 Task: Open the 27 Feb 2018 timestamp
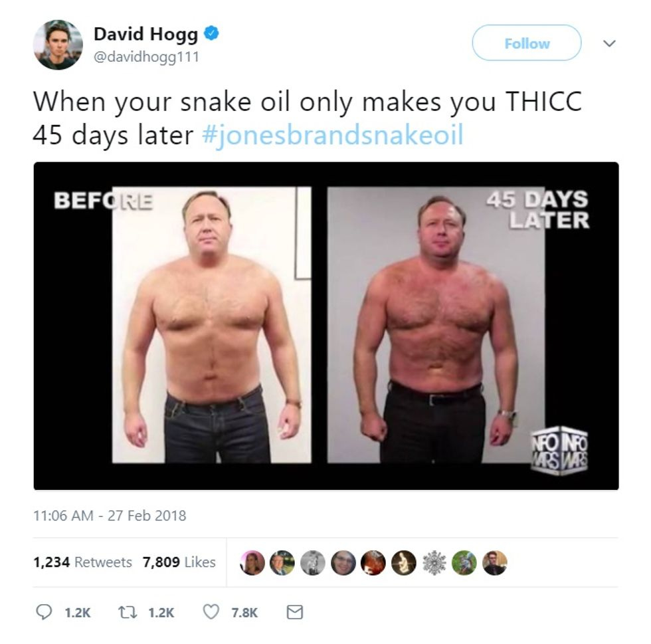pos(110,516)
